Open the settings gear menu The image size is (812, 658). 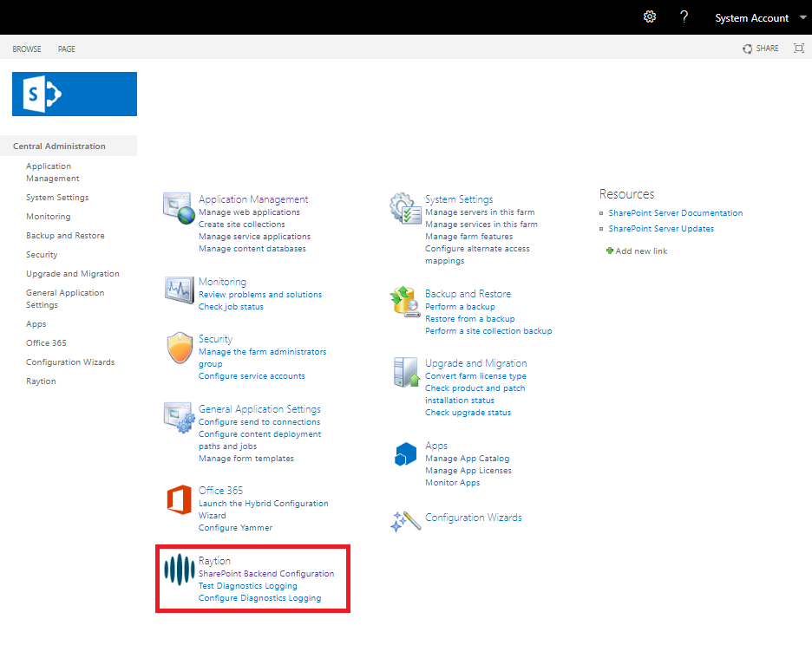click(x=649, y=17)
